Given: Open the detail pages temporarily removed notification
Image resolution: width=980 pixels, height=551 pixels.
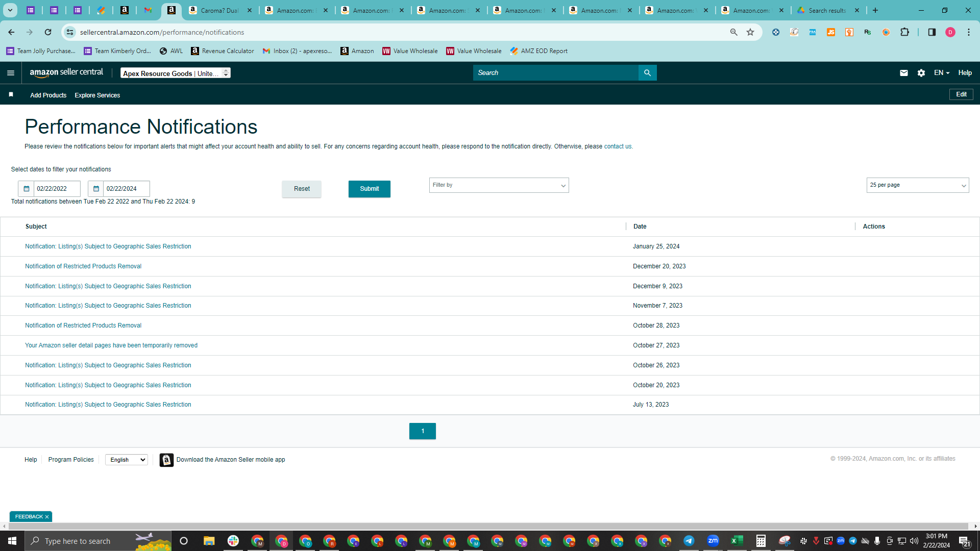Looking at the screenshot, I should pos(111,345).
